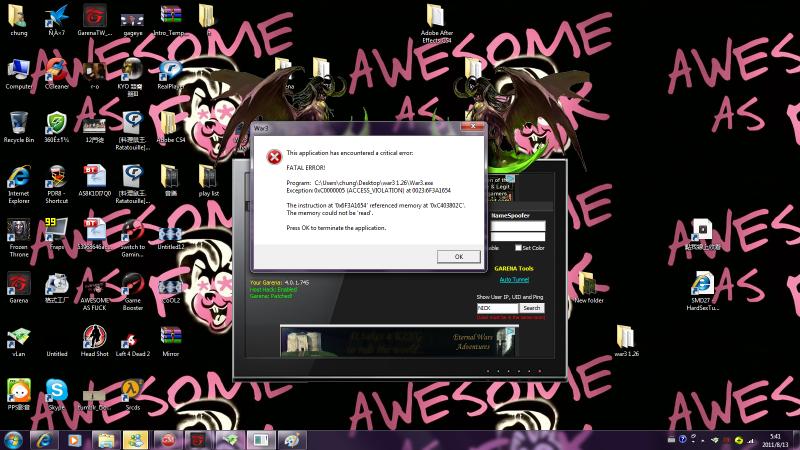Launch the RealPlayer desktop shortcut
Screen dimensions: 800x450
[170, 74]
